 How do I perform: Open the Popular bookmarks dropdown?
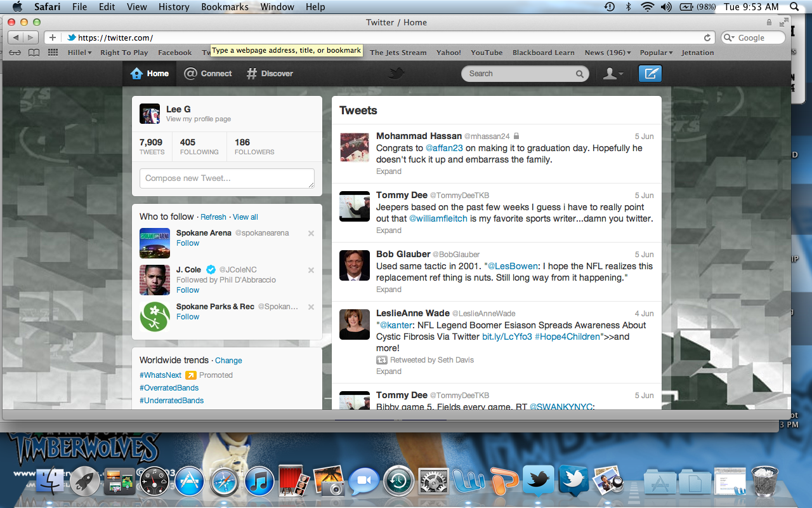[657, 53]
